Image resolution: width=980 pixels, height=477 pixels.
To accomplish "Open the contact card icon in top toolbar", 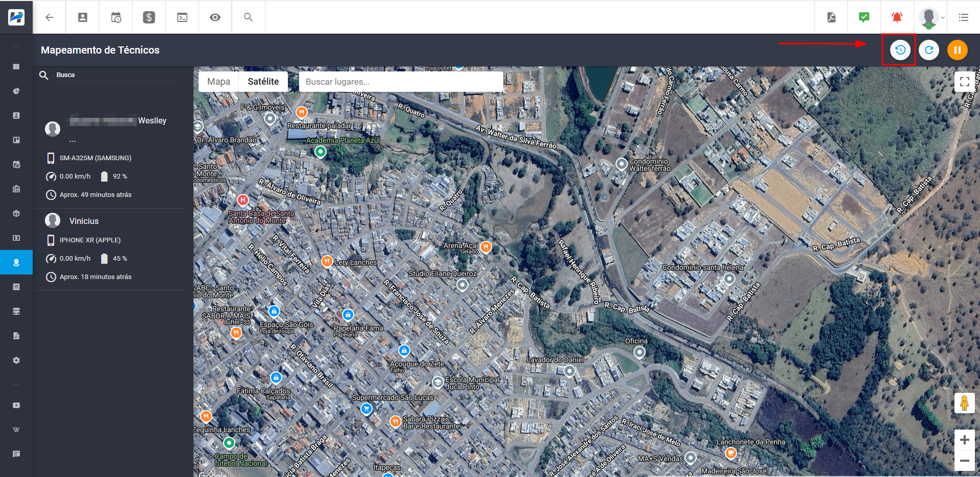I will click(x=83, y=17).
